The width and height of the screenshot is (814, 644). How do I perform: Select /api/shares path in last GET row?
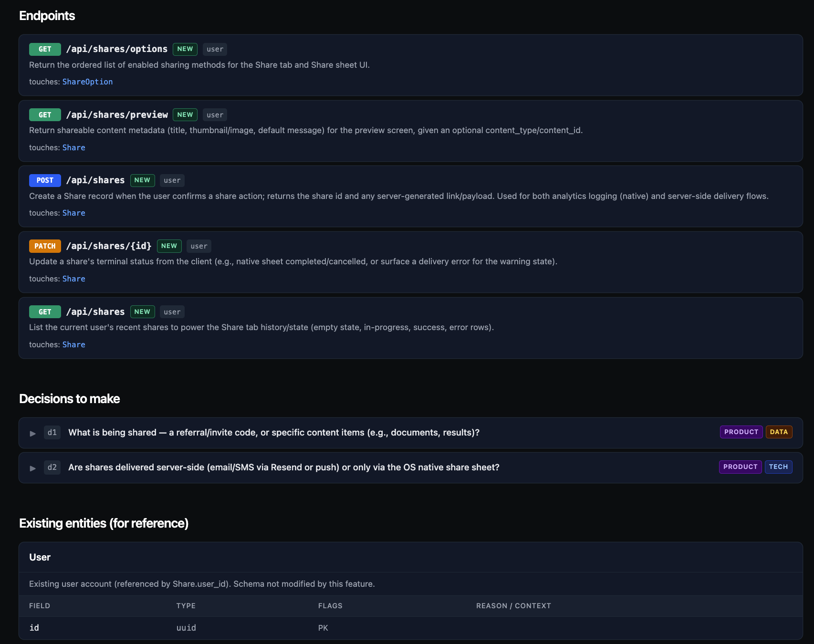pyautogui.click(x=95, y=312)
